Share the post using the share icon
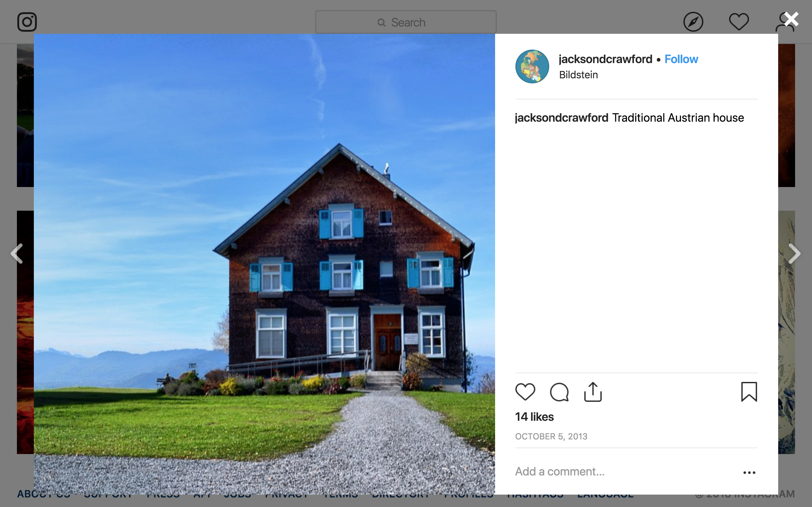Viewport: 812px width, 507px height. 593,392
